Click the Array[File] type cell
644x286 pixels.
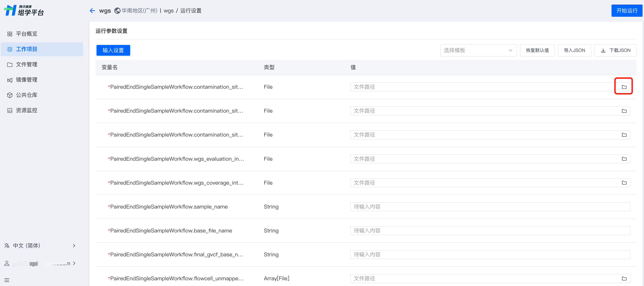pyautogui.click(x=277, y=279)
